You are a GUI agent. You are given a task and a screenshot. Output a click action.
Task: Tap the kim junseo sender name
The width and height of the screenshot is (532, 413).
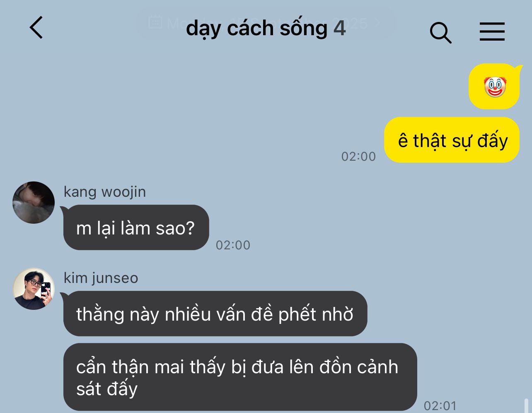coord(101,278)
